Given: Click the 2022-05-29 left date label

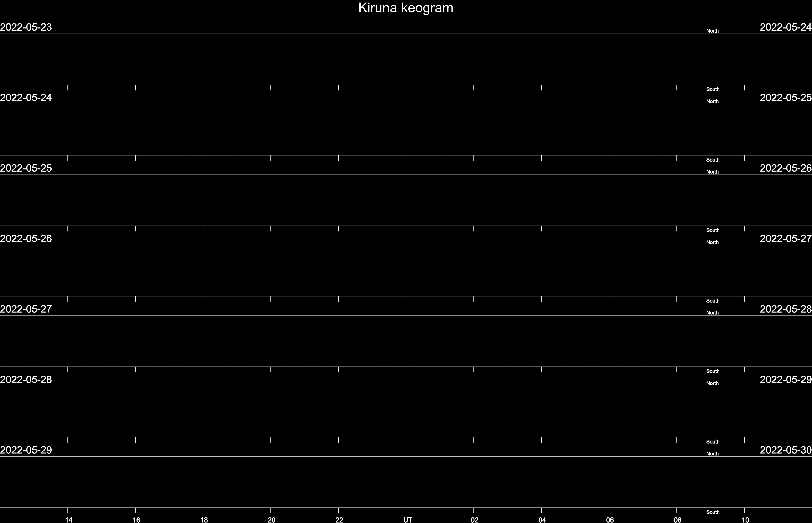Looking at the screenshot, I should (26, 450).
